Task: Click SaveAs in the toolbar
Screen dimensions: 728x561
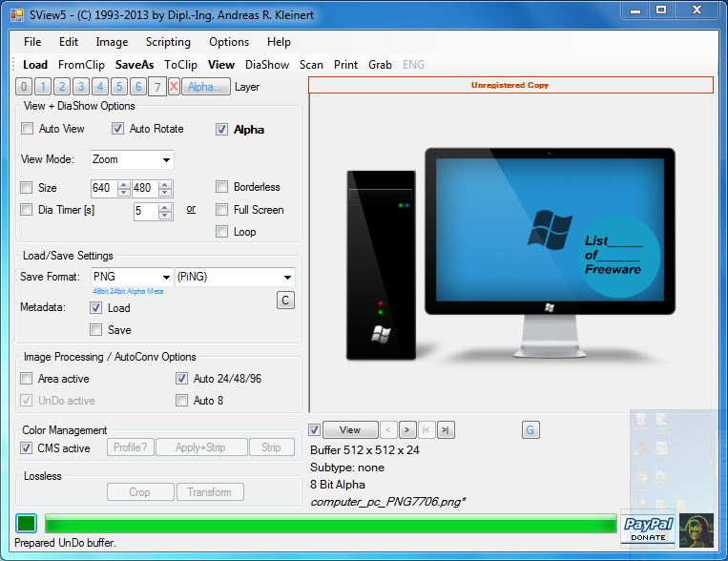Action: pos(135,65)
